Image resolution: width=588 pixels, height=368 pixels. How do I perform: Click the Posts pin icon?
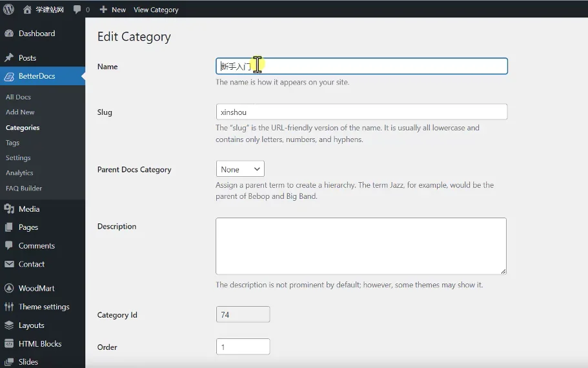[9, 57]
